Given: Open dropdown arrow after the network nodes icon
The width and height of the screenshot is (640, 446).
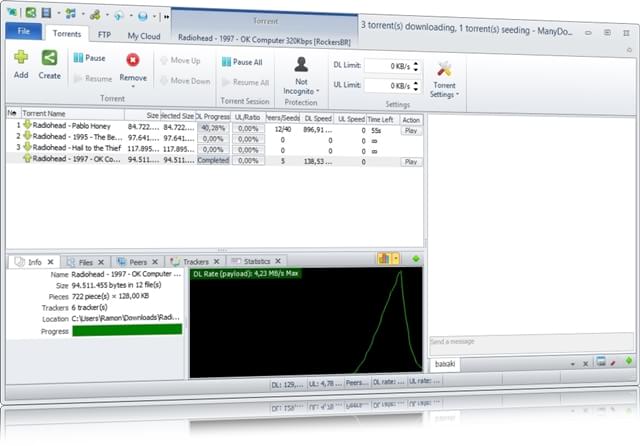Looking at the screenshot, I should [x=83, y=14].
